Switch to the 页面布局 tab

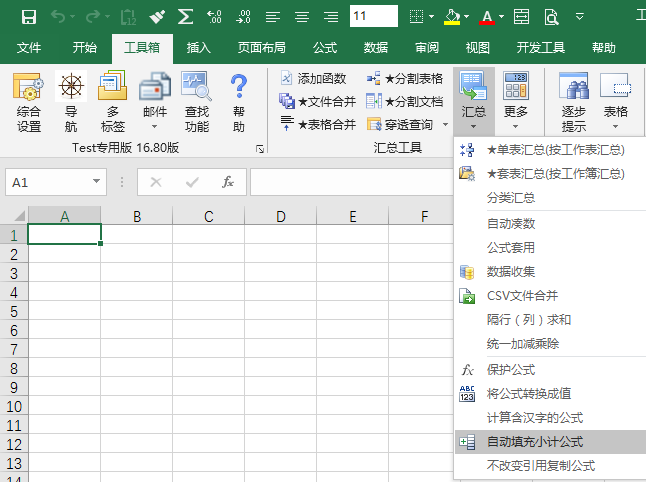tap(262, 47)
